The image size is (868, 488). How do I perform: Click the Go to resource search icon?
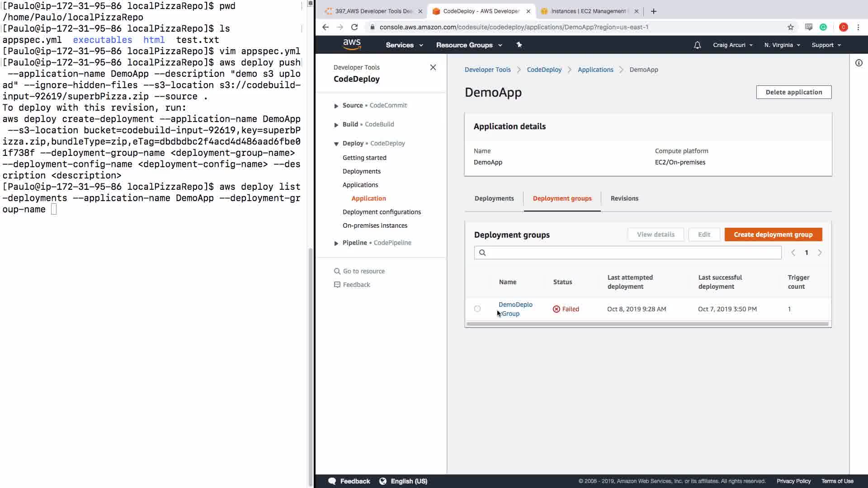337,271
